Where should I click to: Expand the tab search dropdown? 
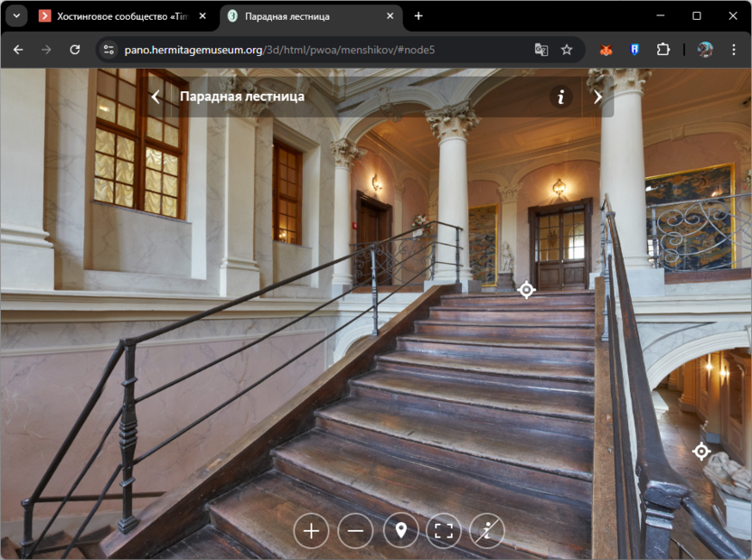pos(17,16)
